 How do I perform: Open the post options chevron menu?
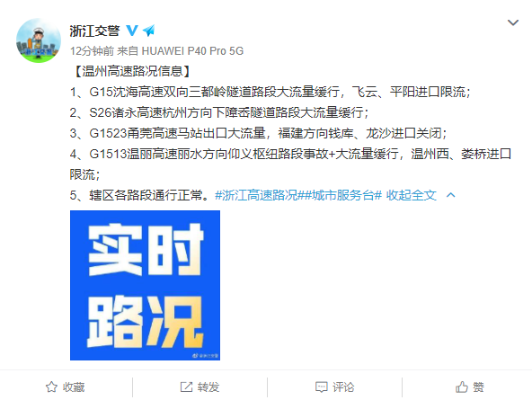pyautogui.click(x=513, y=22)
